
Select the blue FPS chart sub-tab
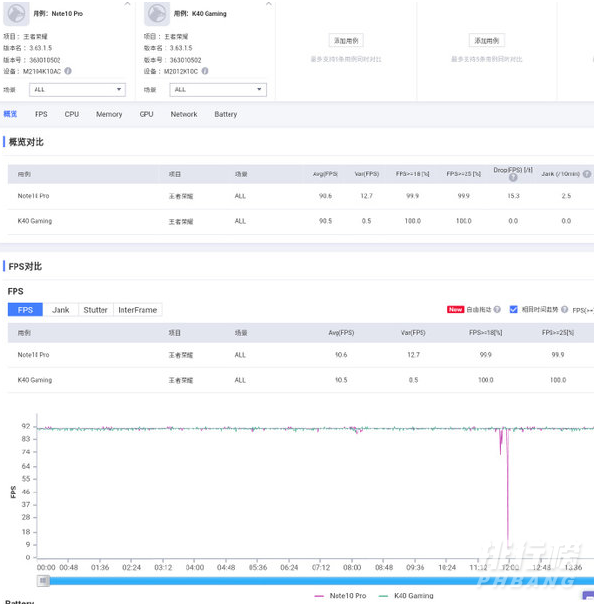(25, 310)
